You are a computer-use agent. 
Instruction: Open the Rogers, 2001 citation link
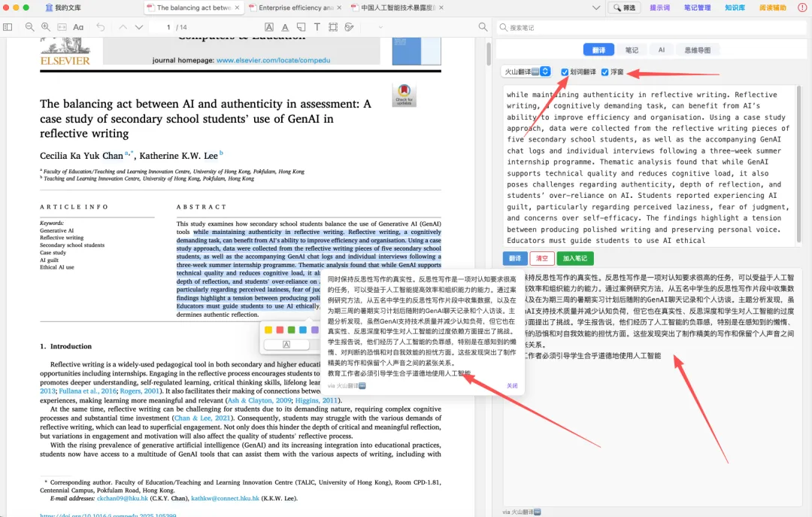139,391
